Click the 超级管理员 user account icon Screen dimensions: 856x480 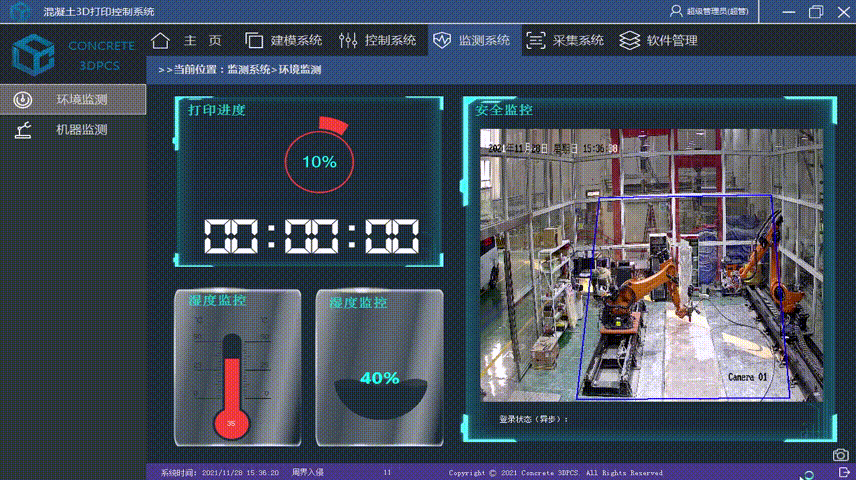click(x=677, y=11)
